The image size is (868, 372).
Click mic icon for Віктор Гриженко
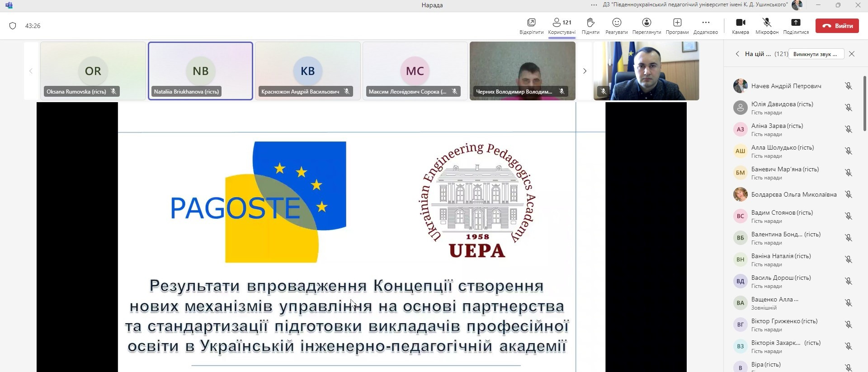click(x=849, y=325)
